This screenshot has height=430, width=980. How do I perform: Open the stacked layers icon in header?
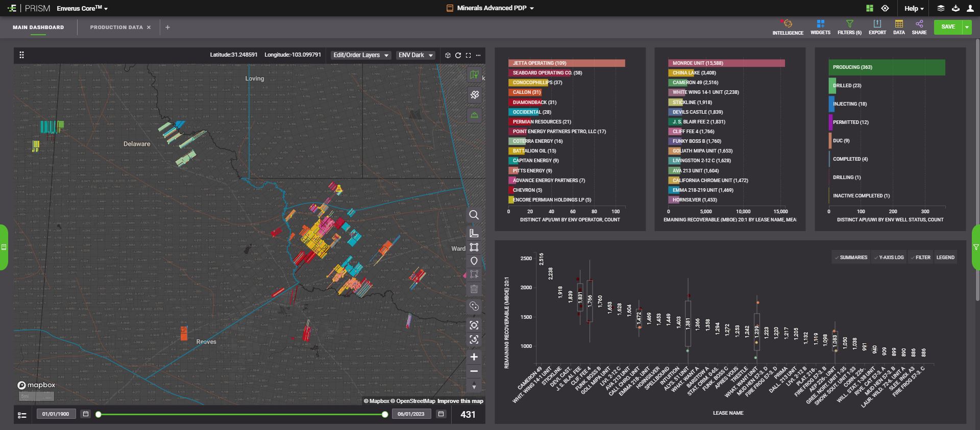[941, 8]
